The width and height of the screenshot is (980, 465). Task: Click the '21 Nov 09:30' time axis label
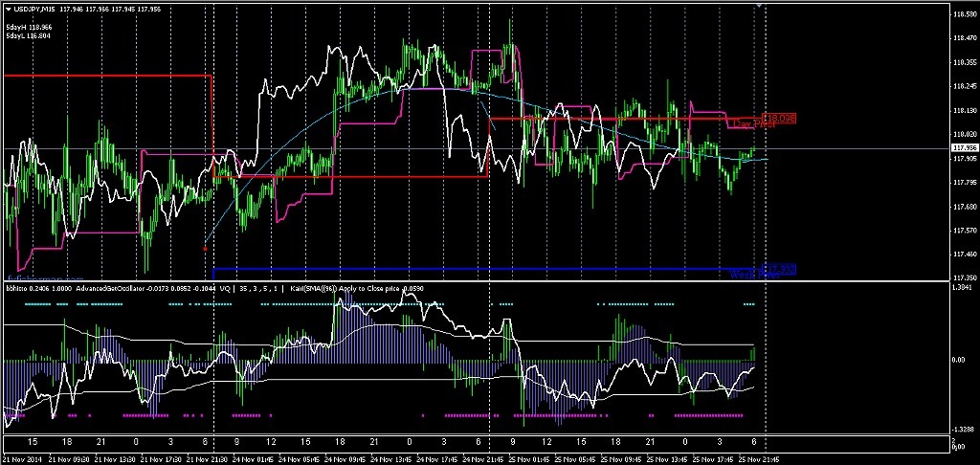[x=68, y=459]
